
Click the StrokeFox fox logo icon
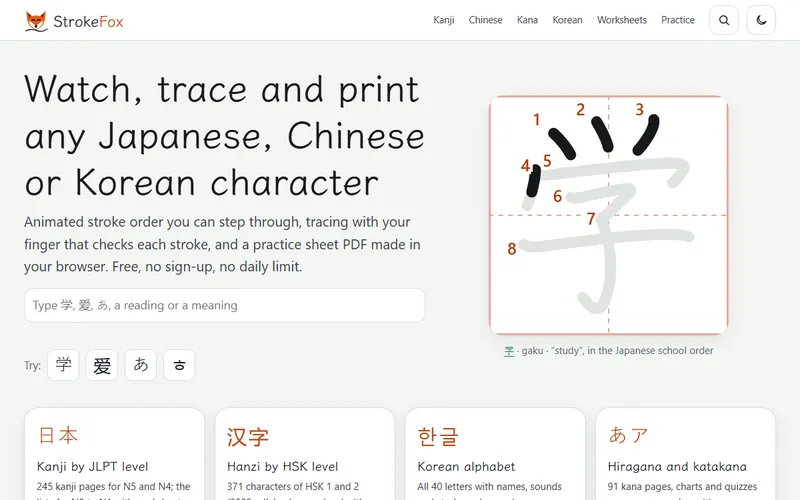pyautogui.click(x=36, y=21)
